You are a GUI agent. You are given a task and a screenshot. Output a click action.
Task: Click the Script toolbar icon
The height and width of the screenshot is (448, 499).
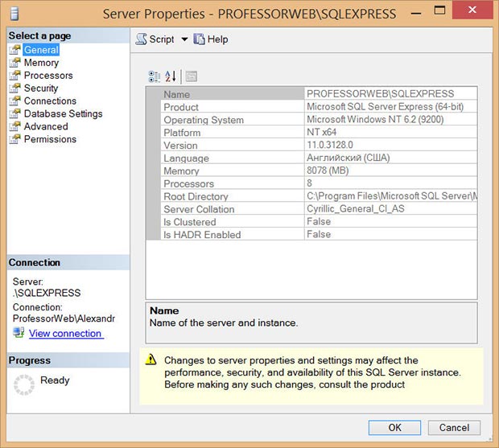point(142,39)
